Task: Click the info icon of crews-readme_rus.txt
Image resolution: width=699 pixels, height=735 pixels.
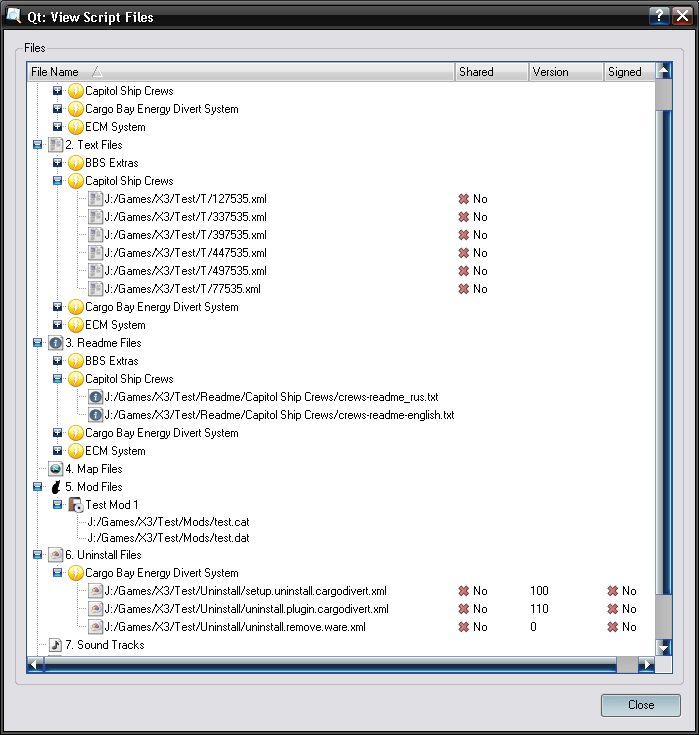Action: [95, 397]
